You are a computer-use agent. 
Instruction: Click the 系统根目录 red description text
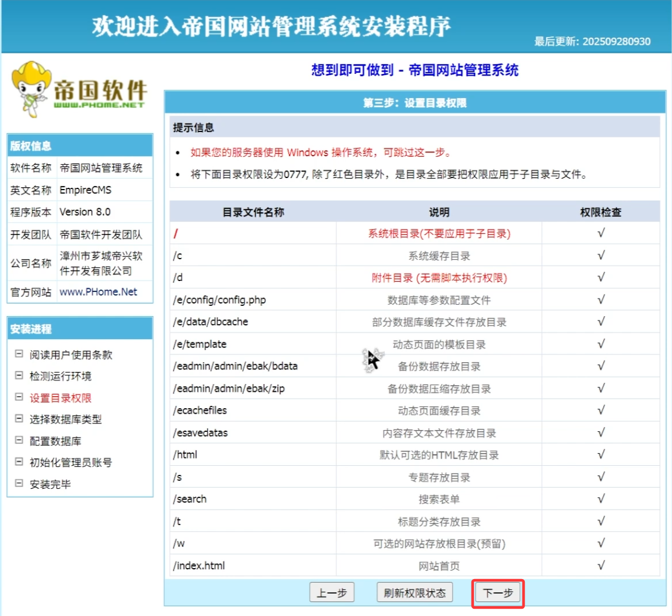439,233
